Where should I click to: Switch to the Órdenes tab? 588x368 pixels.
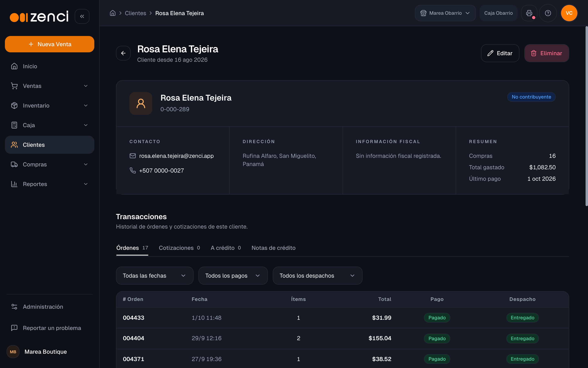tap(132, 248)
